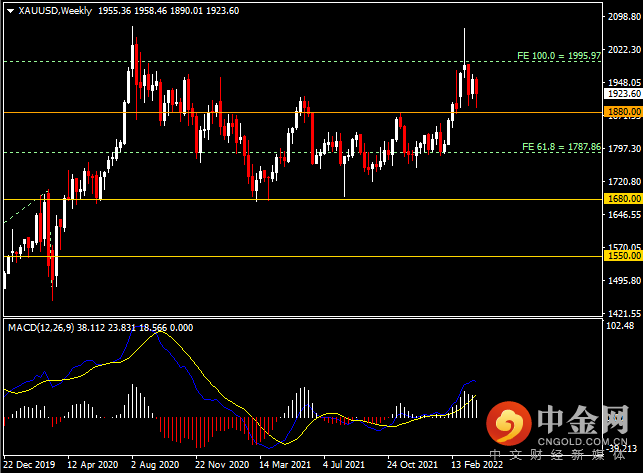Click the 1720.80 price axis value

624,181
